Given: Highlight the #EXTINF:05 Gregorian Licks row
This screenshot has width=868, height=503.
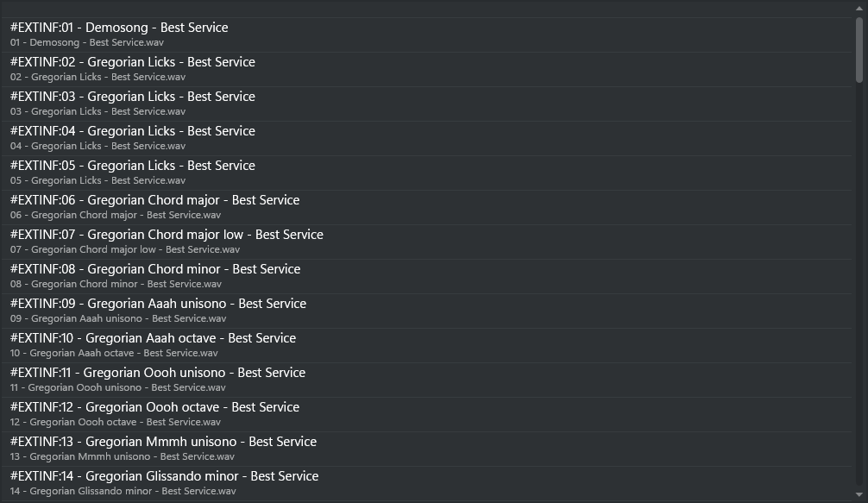Looking at the screenshot, I should (x=133, y=166).
